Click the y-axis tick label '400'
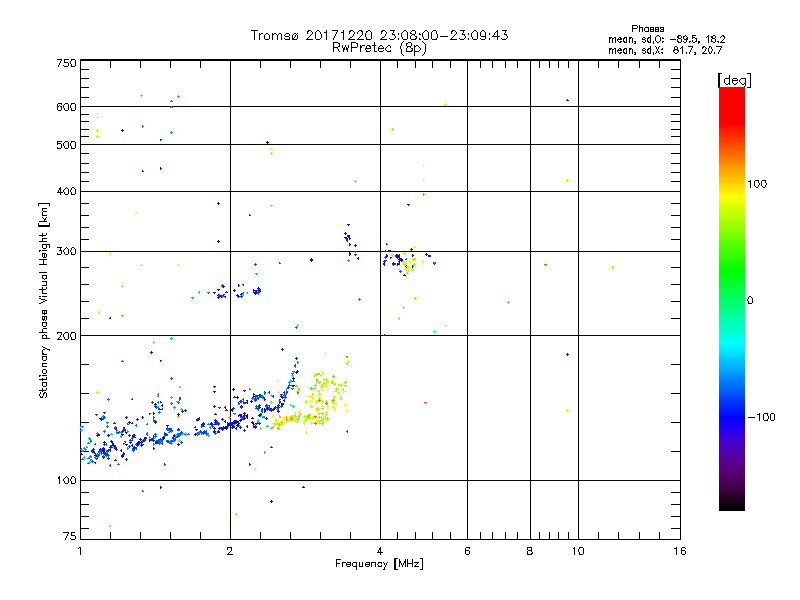The height and width of the screenshot is (600, 800). coord(66,192)
